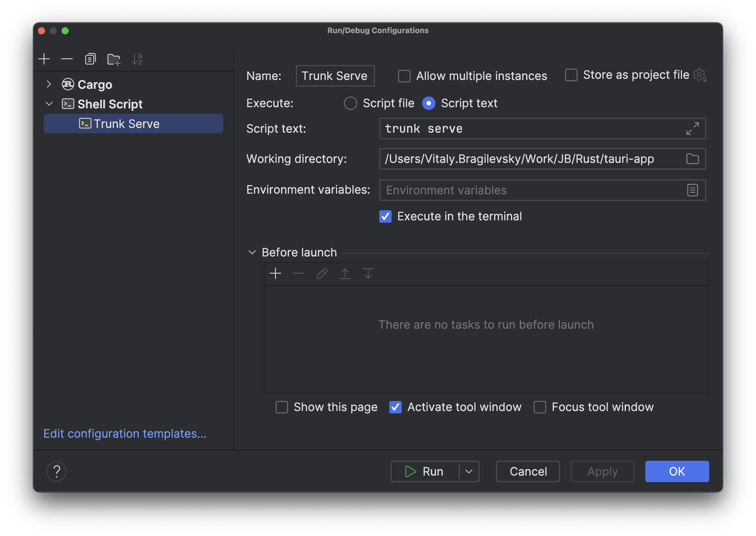756x536 pixels.
Task: Collapse the Shell Script configuration group
Action: tap(49, 104)
